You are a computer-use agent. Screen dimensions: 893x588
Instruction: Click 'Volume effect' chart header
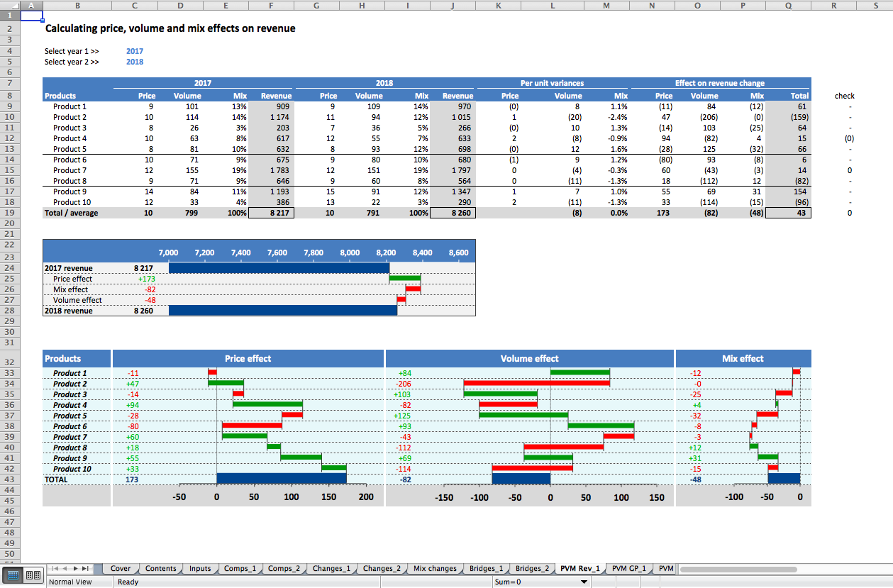tap(529, 358)
